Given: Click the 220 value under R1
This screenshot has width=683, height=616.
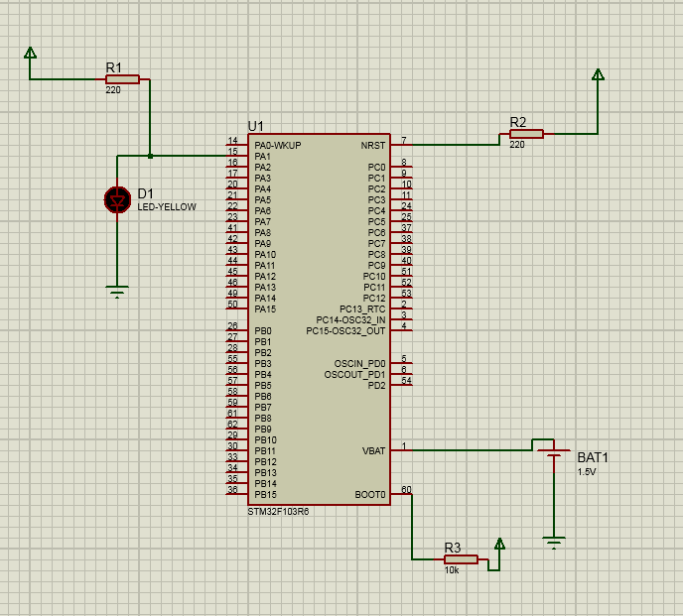Looking at the screenshot, I should 113,90.
